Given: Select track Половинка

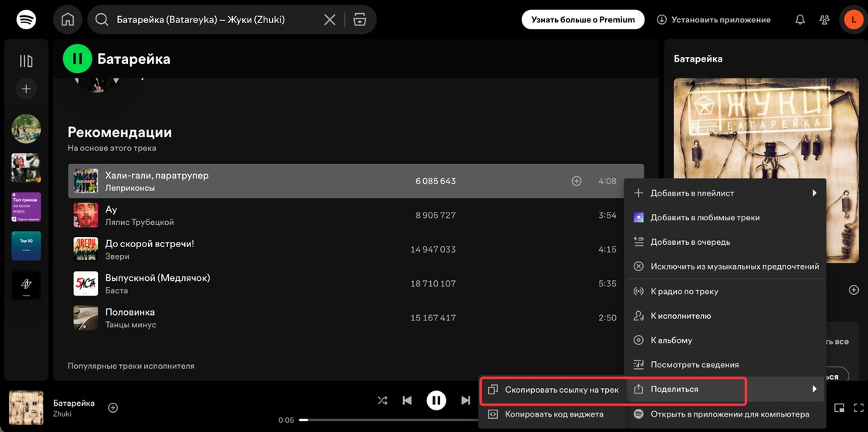Looking at the screenshot, I should tap(130, 313).
